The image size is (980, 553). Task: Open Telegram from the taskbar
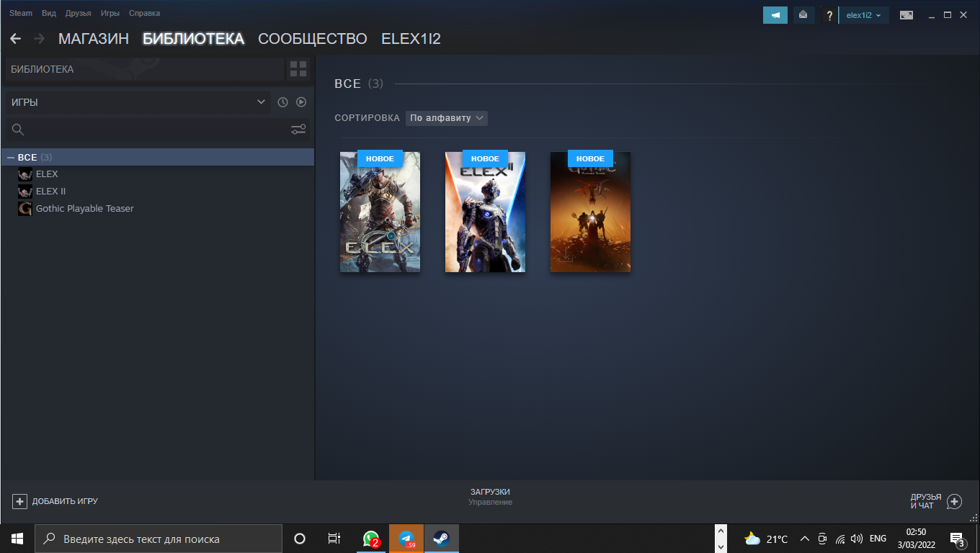point(406,539)
